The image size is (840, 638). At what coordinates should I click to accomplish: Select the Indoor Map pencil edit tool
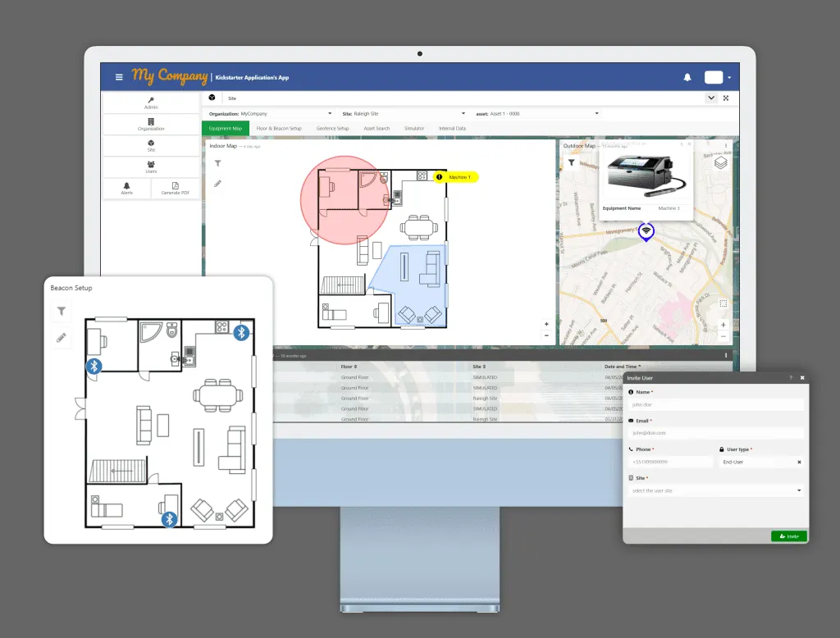pyautogui.click(x=218, y=184)
